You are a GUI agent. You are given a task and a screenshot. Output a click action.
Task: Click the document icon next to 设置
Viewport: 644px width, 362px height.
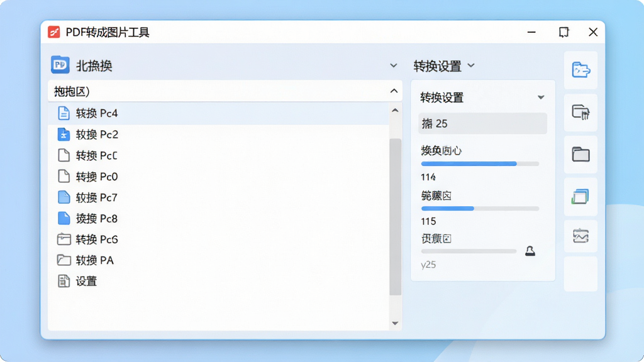coord(64,281)
